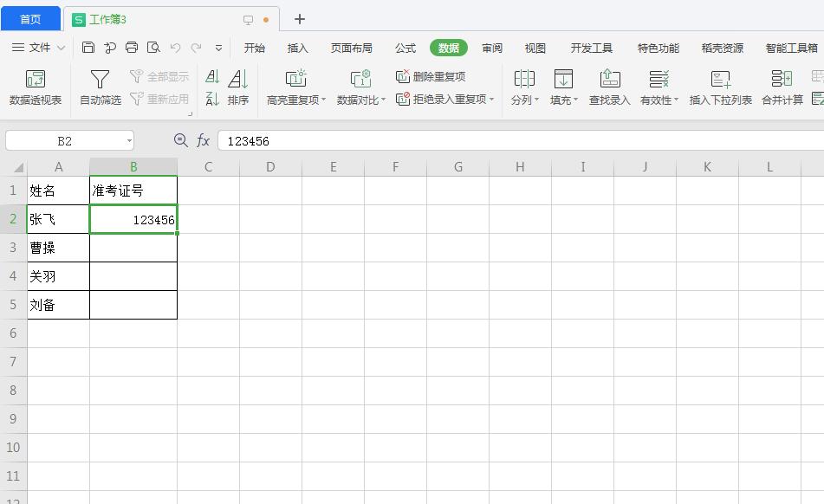
Task: Click the monitor icon on the workbook tab
Action: [x=248, y=20]
